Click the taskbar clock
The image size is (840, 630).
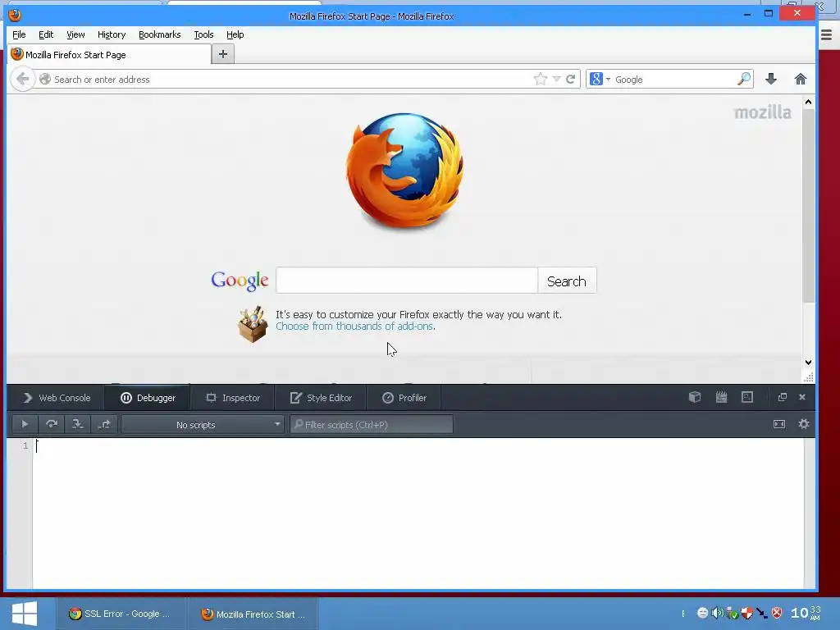point(806,613)
